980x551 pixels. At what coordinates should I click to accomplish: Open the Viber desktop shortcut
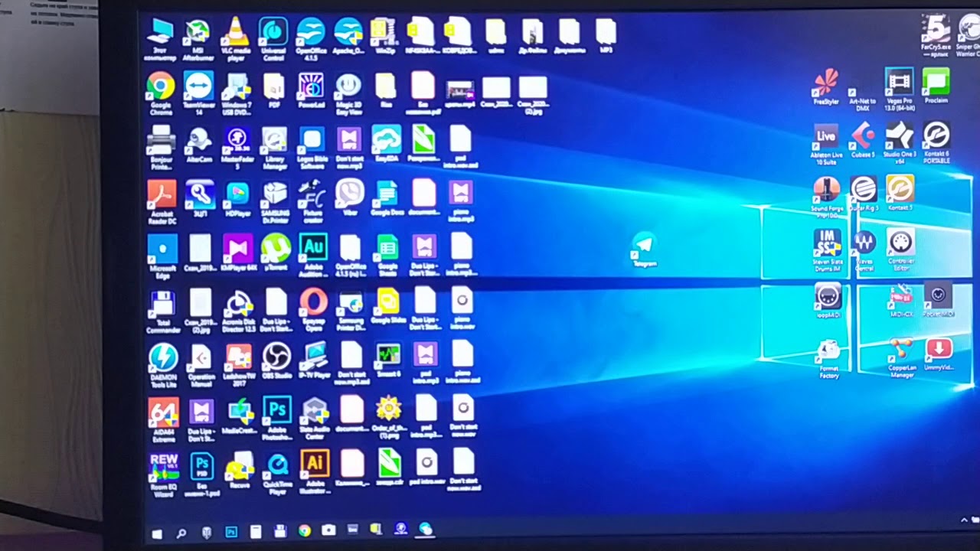click(350, 197)
